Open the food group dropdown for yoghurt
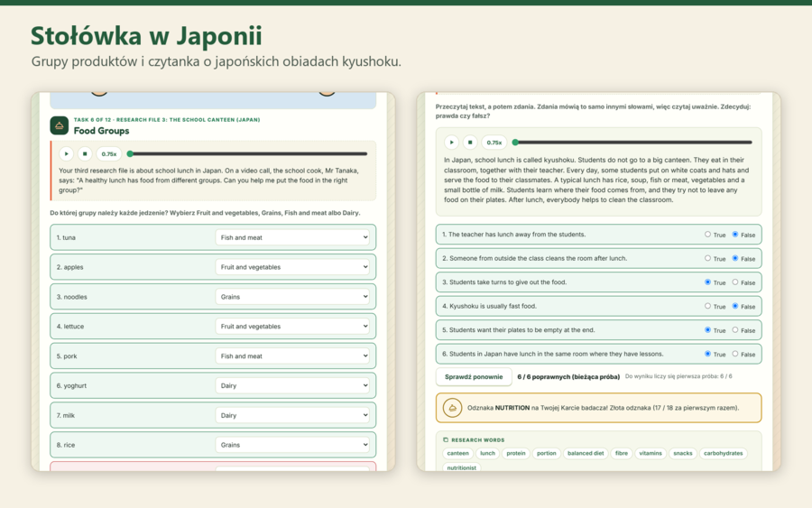The image size is (812, 508). pyautogui.click(x=292, y=385)
